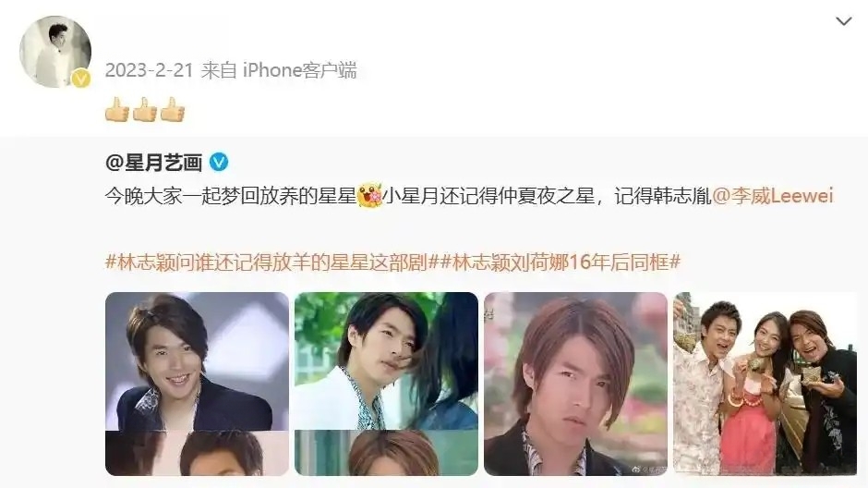This screenshot has height=488, width=868.
Task: Open the partial photo below second thumbnail
Action: [386, 453]
